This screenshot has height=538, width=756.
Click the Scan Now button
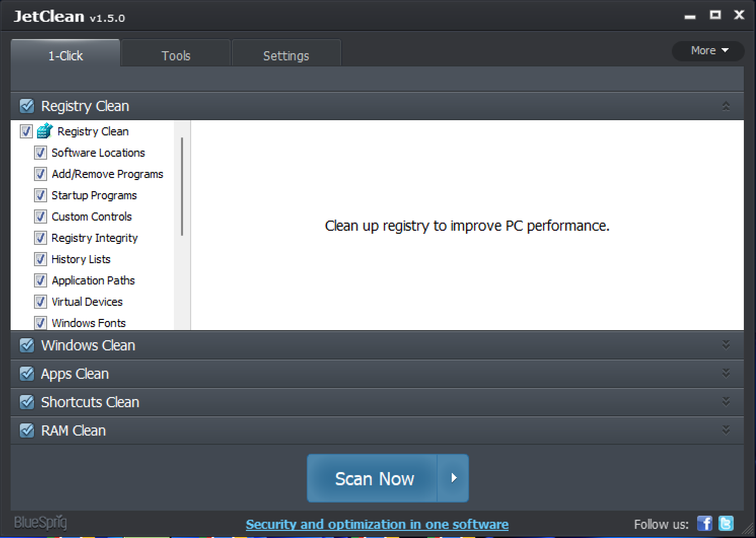pos(372,478)
